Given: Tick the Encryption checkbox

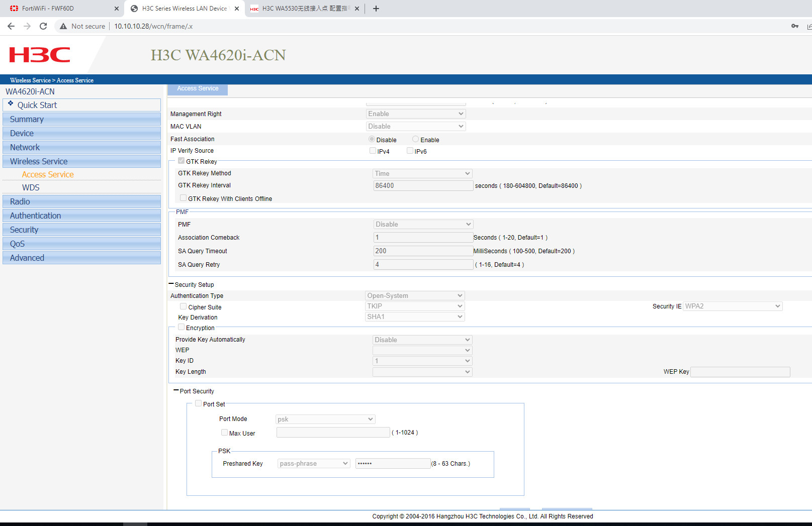Looking at the screenshot, I should click(182, 327).
